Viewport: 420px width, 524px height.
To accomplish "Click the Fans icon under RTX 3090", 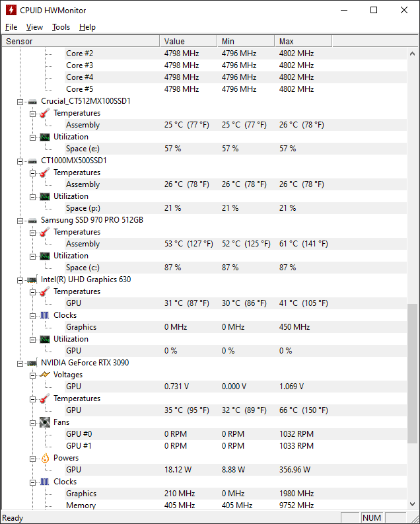I will click(x=45, y=422).
